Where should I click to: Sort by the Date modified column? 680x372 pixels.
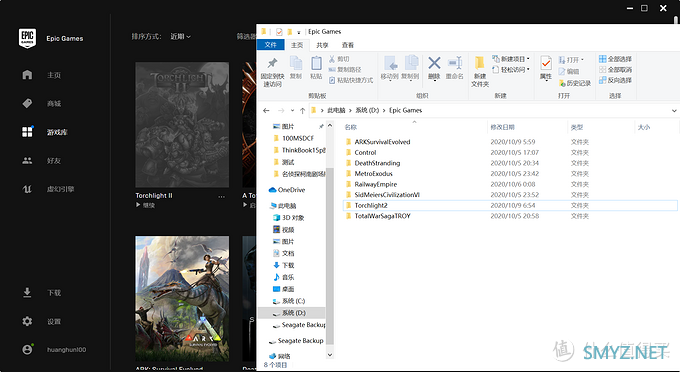[x=527, y=127]
